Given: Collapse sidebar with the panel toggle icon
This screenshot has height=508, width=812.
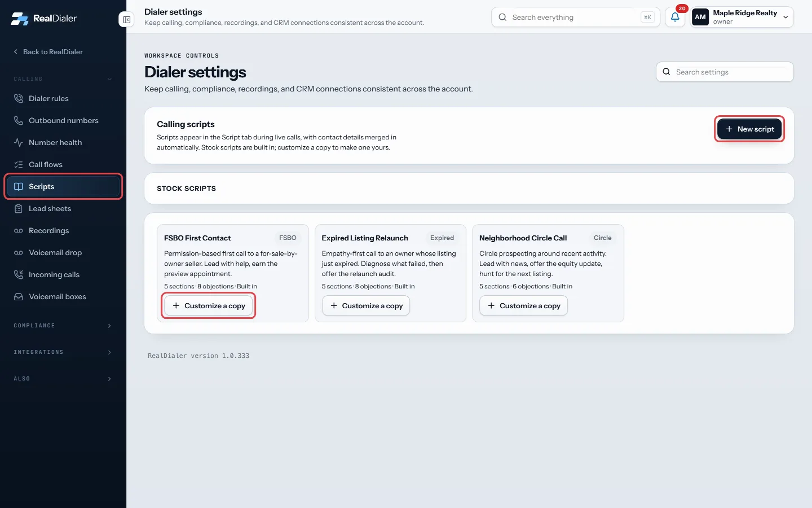Looking at the screenshot, I should (x=127, y=20).
